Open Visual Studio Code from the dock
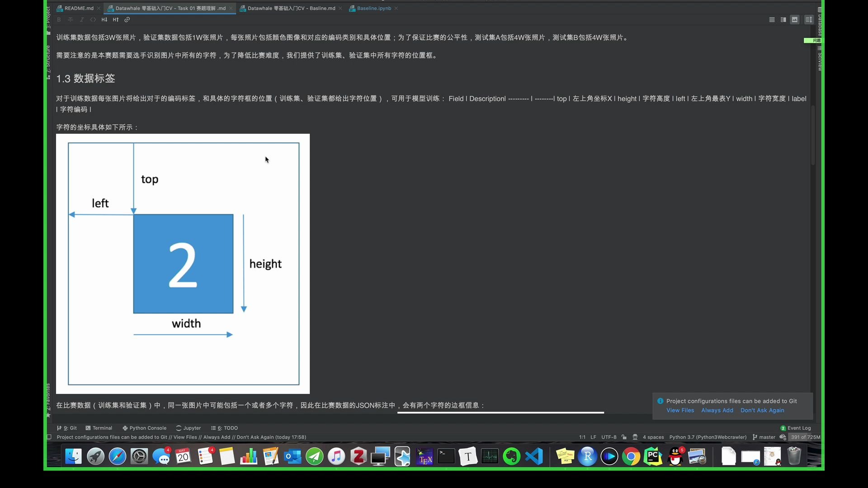Image resolution: width=868 pixels, height=488 pixels. (x=534, y=456)
